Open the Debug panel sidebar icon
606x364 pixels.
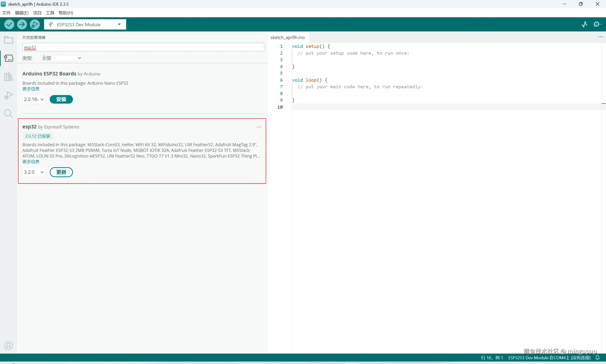click(9, 95)
